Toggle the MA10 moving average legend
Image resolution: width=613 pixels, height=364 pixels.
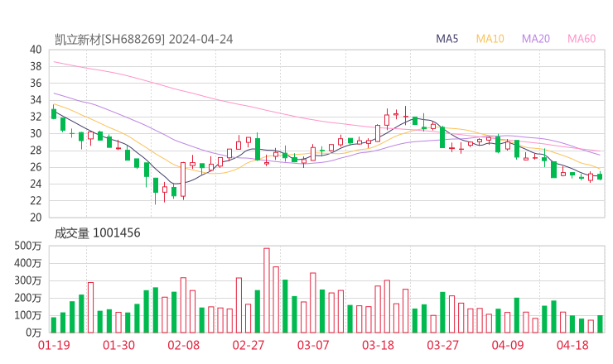click(490, 39)
